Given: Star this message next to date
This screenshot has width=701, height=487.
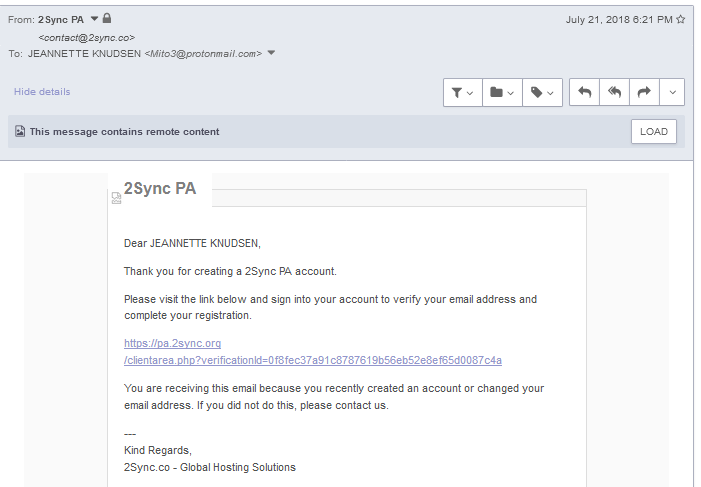Looking at the screenshot, I should 680,19.
